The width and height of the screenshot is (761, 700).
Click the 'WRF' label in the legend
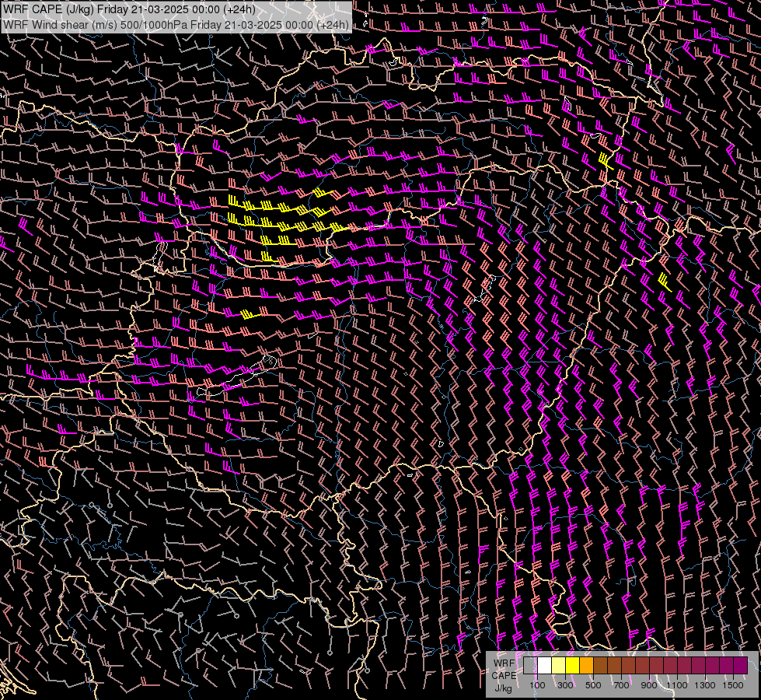coord(504,663)
